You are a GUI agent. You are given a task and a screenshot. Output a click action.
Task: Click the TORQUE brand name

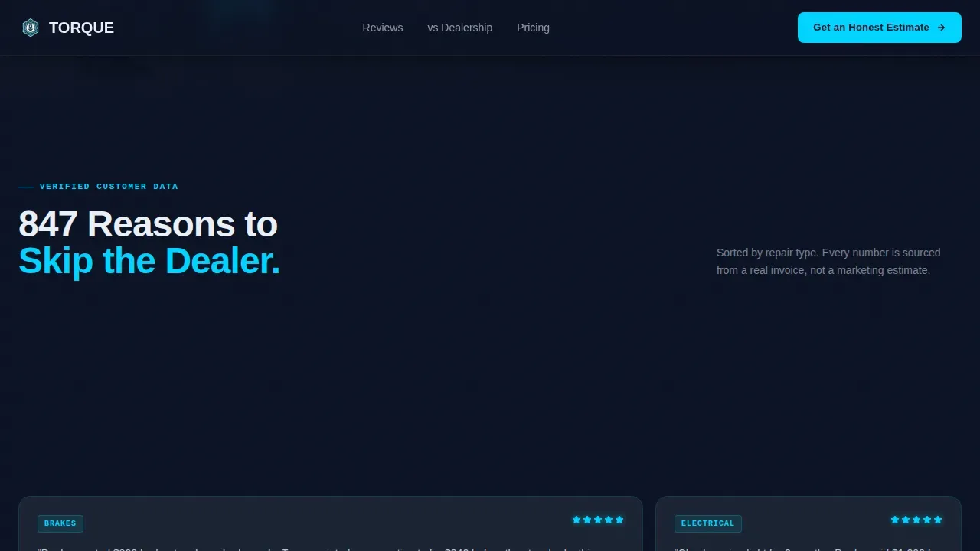click(81, 28)
